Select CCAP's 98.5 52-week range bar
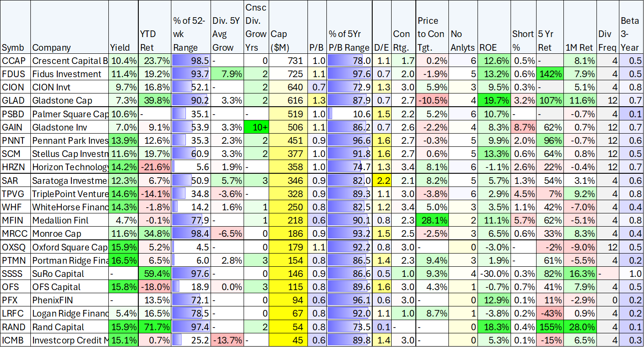 coord(191,61)
